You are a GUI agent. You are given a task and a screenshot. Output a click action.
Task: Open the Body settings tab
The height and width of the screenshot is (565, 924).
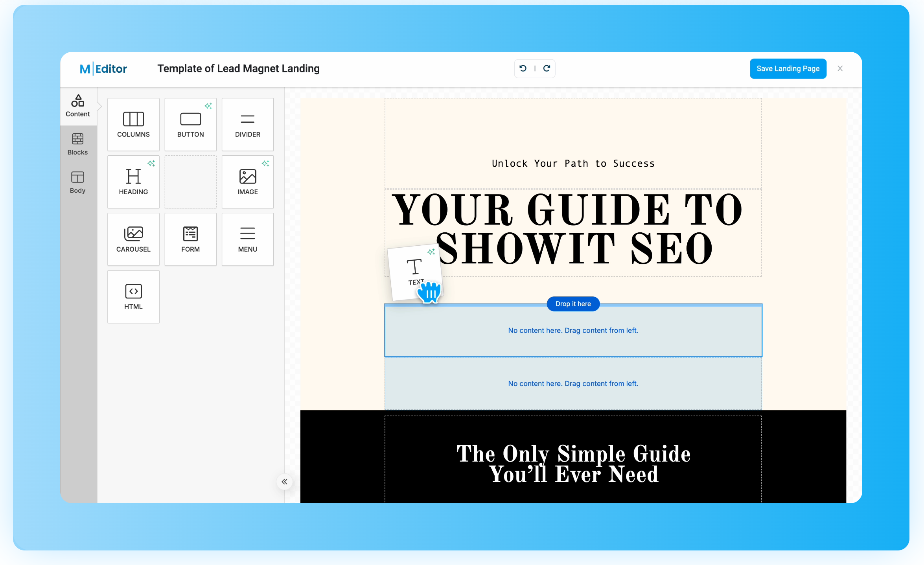pyautogui.click(x=77, y=182)
